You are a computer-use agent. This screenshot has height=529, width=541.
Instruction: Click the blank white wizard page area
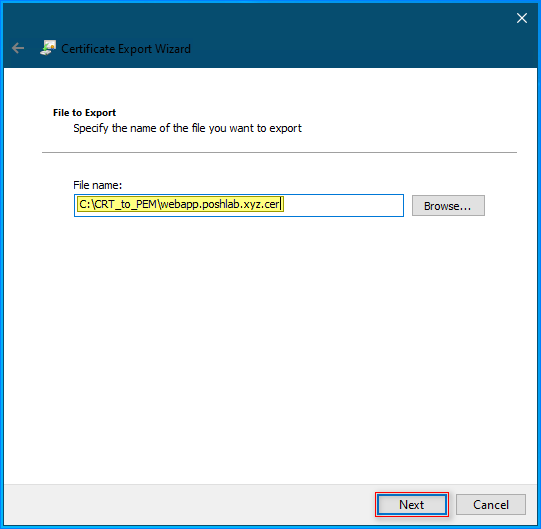270,345
